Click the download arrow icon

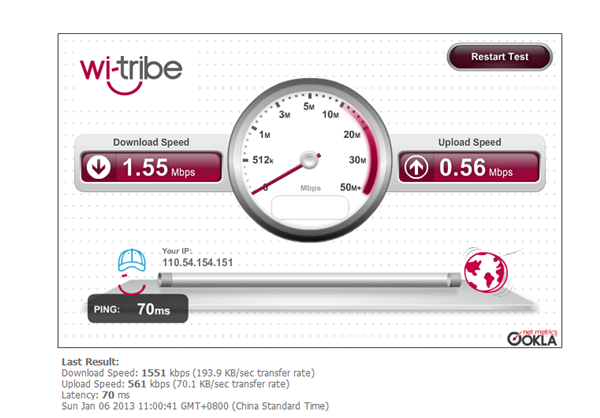tap(98, 167)
